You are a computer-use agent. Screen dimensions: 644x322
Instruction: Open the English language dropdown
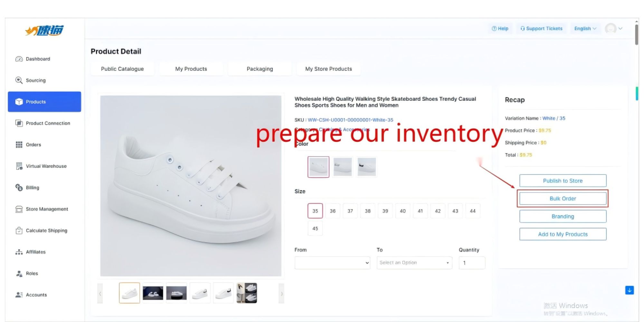point(585,28)
